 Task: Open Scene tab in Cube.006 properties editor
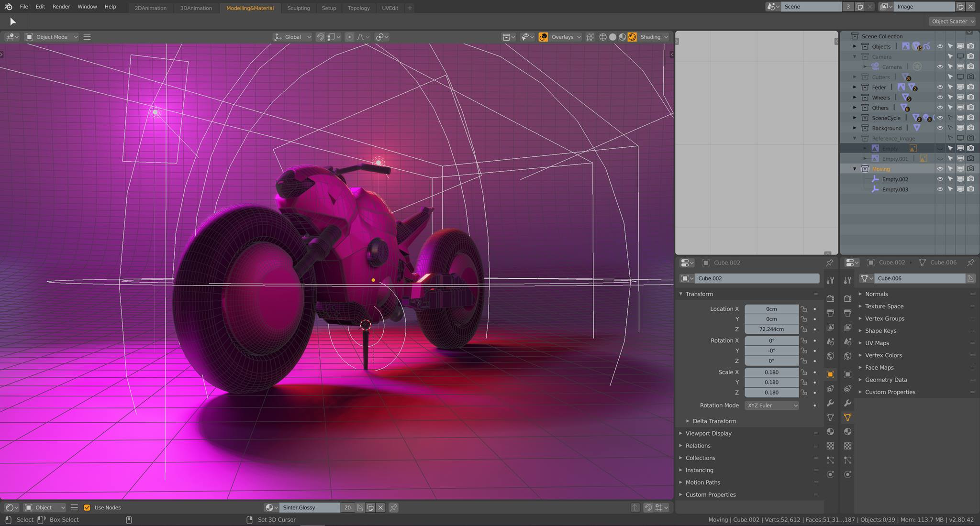pos(847,341)
